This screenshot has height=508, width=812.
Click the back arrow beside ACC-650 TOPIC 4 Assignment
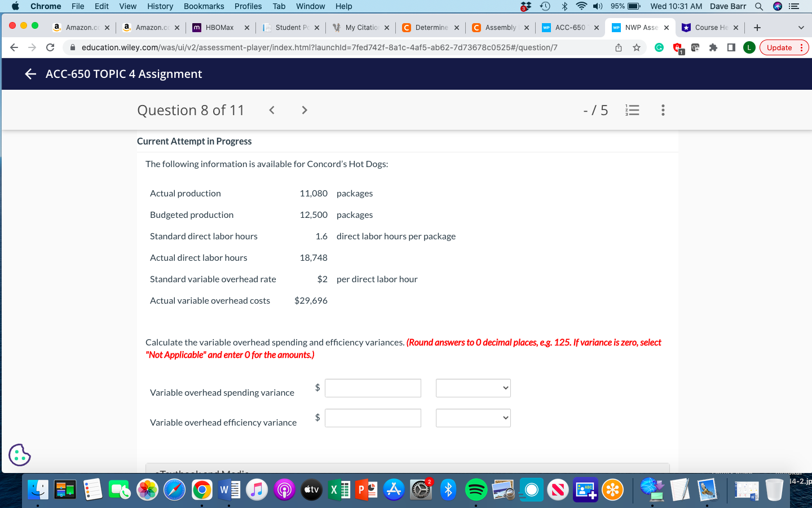[x=30, y=74]
